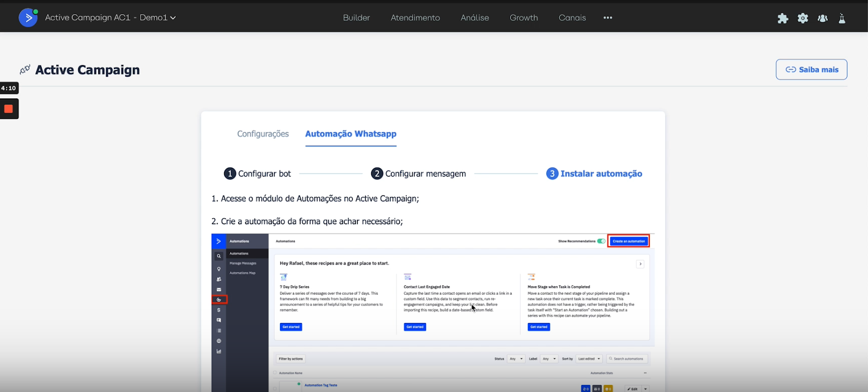Open the lab flask icon

(842, 18)
